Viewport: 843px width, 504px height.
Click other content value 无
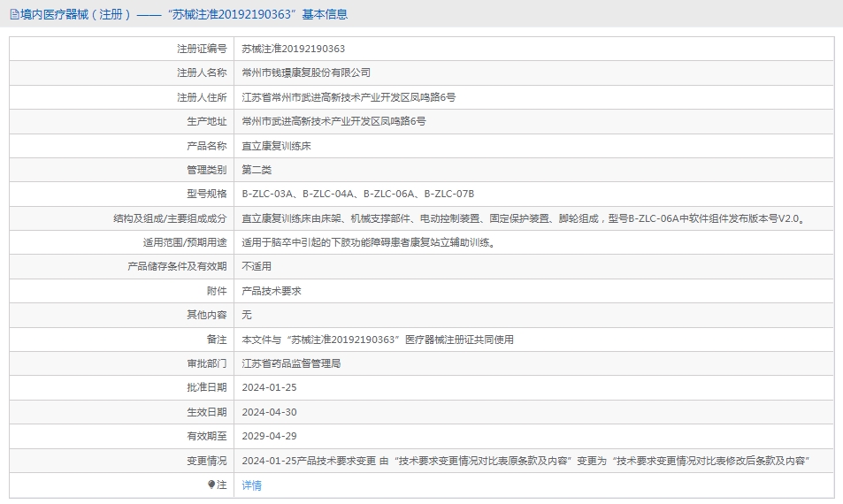click(x=247, y=315)
